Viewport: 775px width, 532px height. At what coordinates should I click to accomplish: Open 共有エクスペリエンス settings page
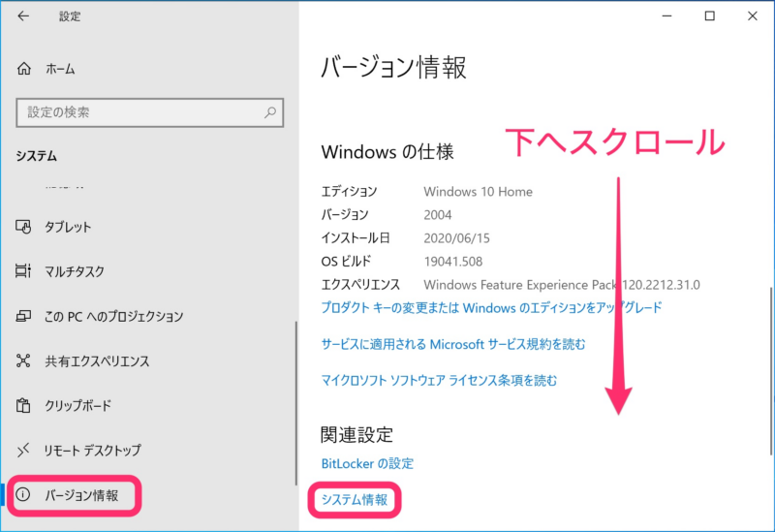coord(97,361)
